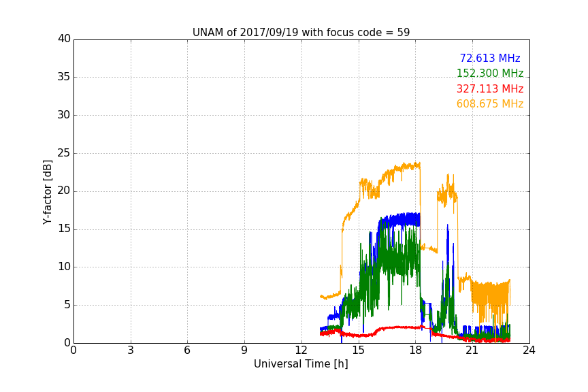Viewport: 588px width, 392px height.
Task: Click the 'Y-factor [dB]' axis label
Action: point(47,192)
